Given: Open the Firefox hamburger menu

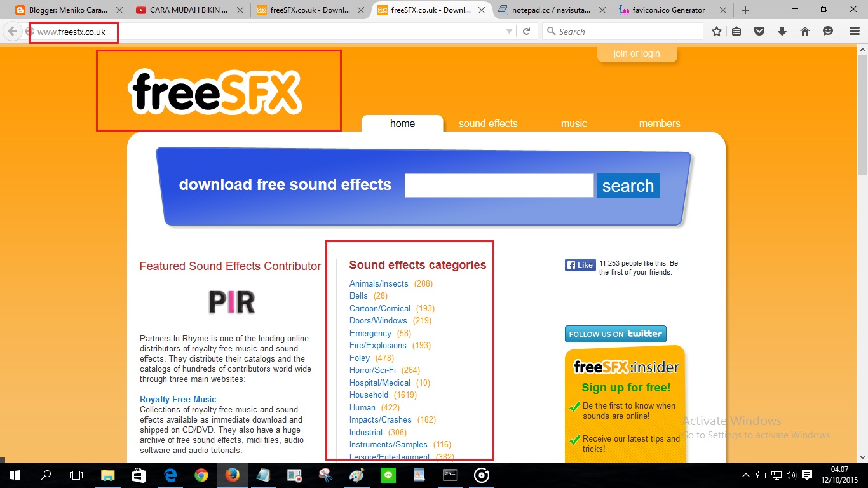Looking at the screenshot, I should 855,31.
